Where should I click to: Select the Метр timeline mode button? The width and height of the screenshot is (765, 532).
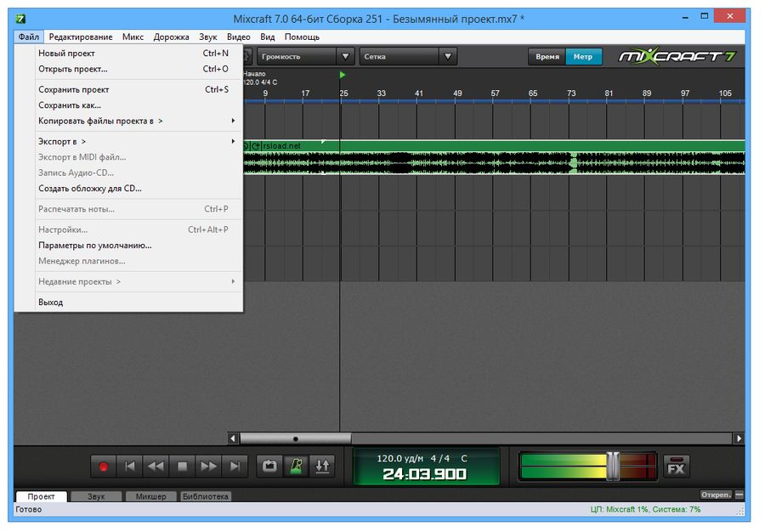click(583, 57)
